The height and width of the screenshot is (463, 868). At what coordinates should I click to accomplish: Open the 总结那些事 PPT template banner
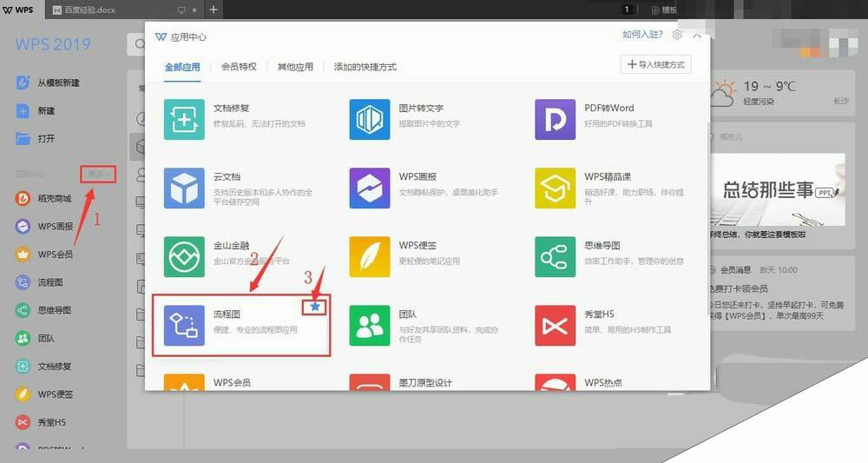[777, 190]
